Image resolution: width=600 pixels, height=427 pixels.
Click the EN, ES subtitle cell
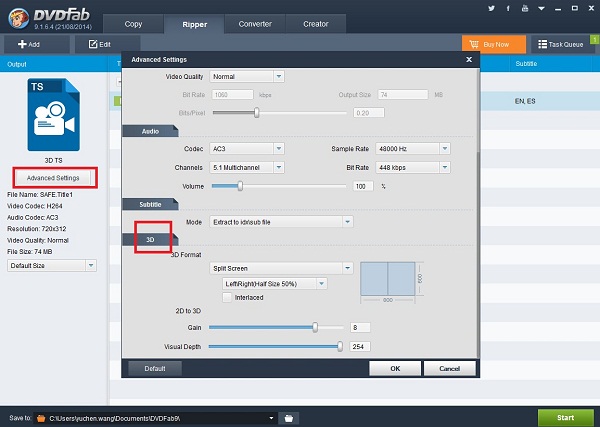click(525, 101)
